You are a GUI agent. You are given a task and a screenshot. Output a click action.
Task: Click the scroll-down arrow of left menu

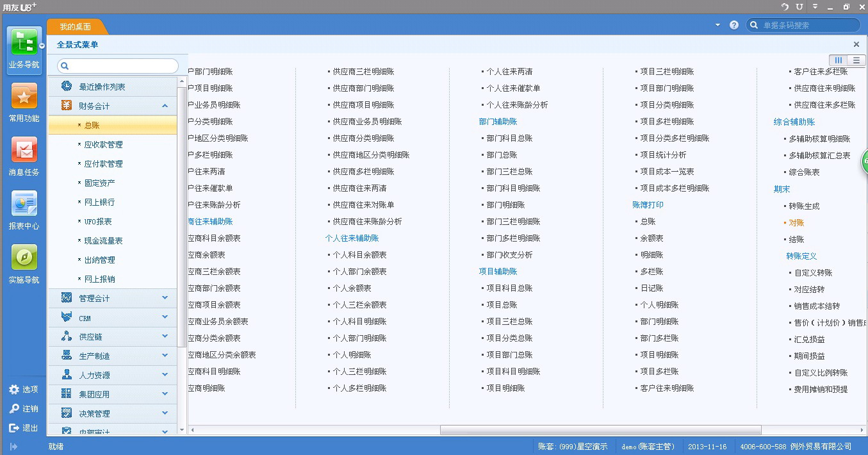(181, 430)
